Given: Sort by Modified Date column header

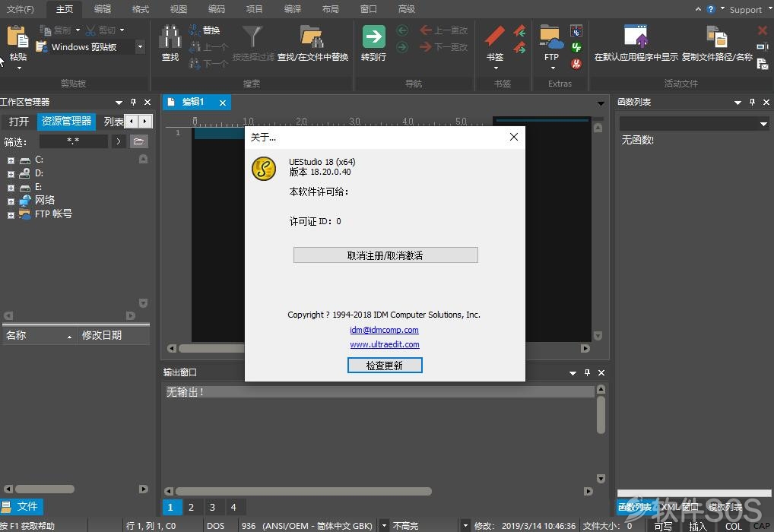Looking at the screenshot, I should (x=113, y=336).
